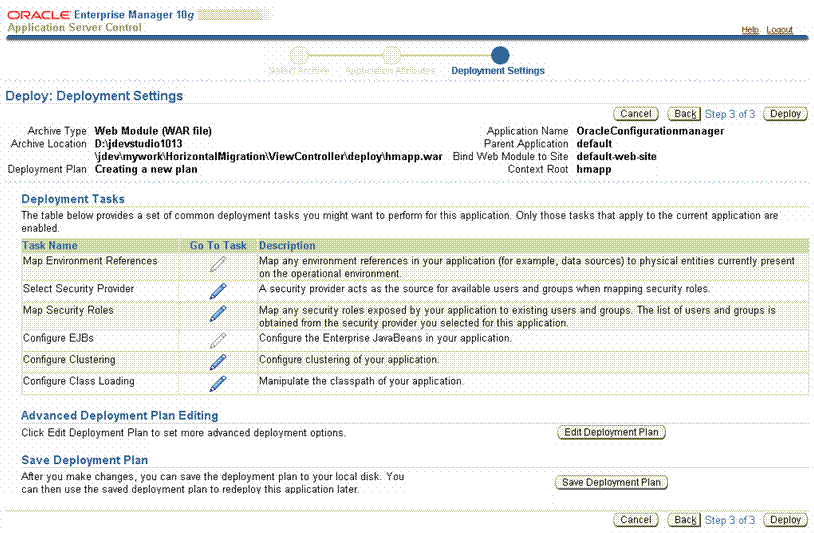Screen dimensions: 814x533
Task: Select the Configure Clustering task name
Action: [69, 360]
